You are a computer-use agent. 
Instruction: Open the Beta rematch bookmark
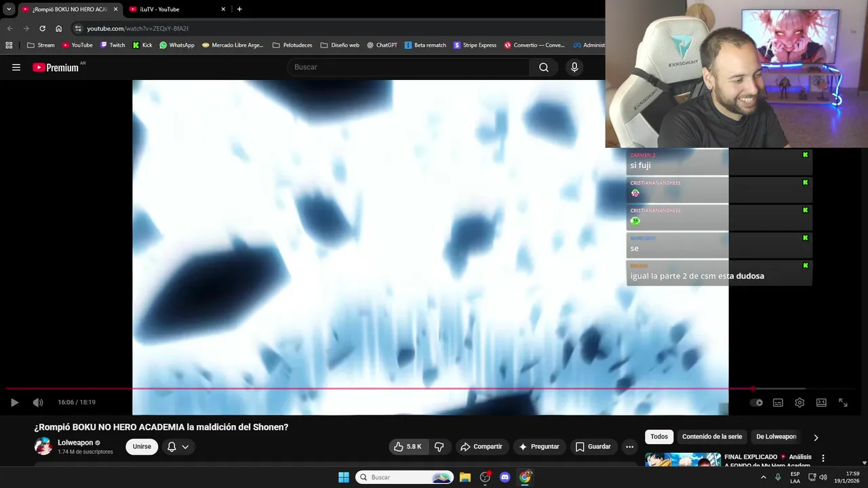click(x=425, y=45)
